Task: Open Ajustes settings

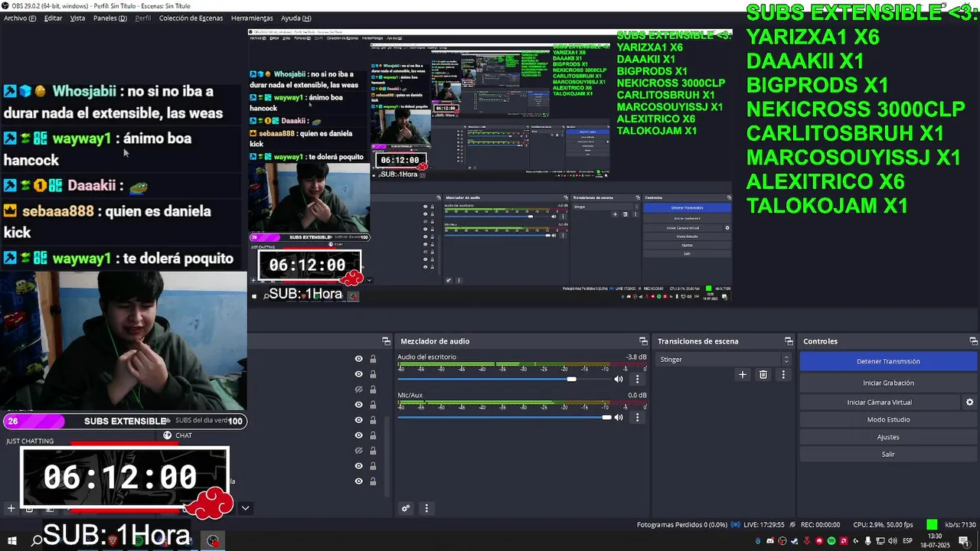Action: 888,437
